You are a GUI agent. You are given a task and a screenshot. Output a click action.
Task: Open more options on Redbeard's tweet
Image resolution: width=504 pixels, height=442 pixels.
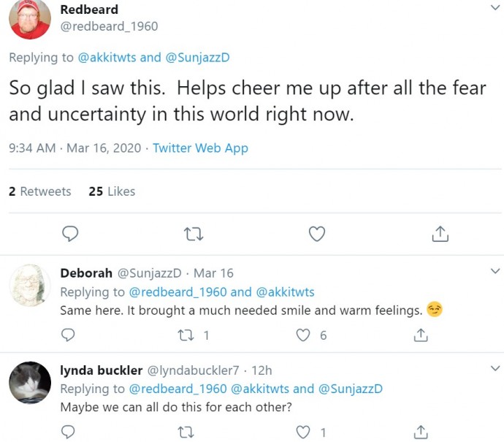pos(495,8)
